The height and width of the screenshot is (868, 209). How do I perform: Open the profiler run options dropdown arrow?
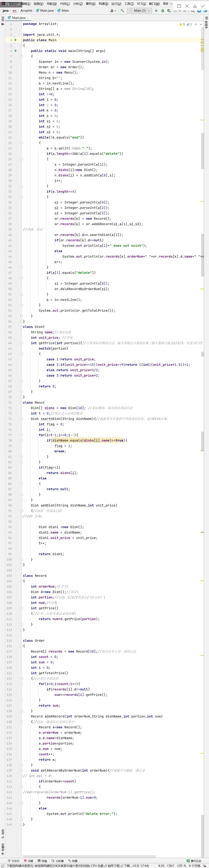[x=180, y=11]
